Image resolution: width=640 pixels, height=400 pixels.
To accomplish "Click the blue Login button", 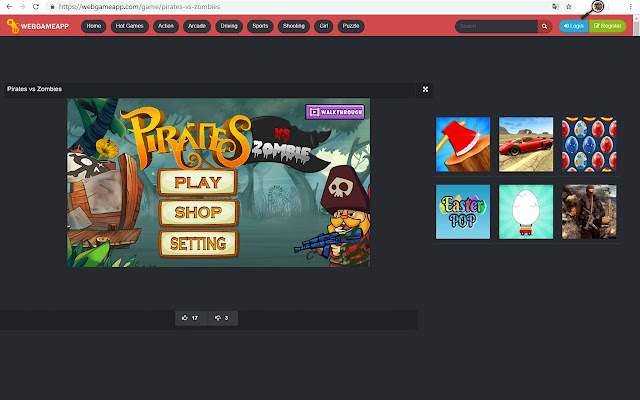I will 573,26.
